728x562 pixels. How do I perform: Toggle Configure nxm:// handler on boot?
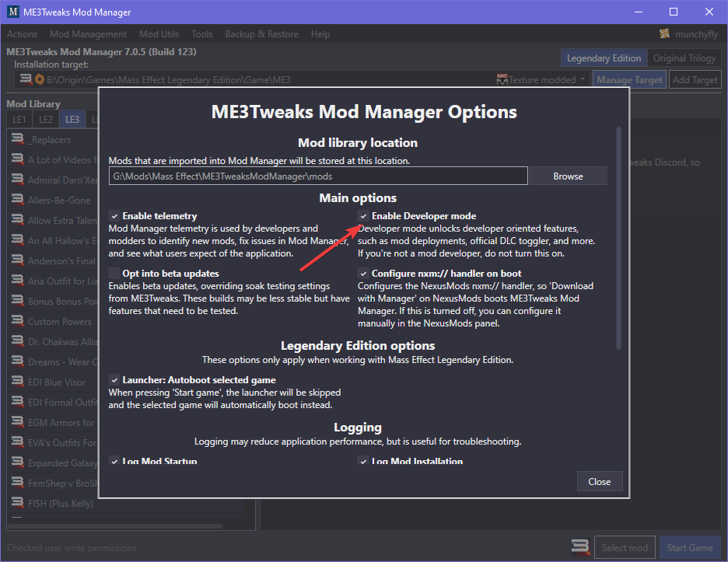(x=363, y=274)
